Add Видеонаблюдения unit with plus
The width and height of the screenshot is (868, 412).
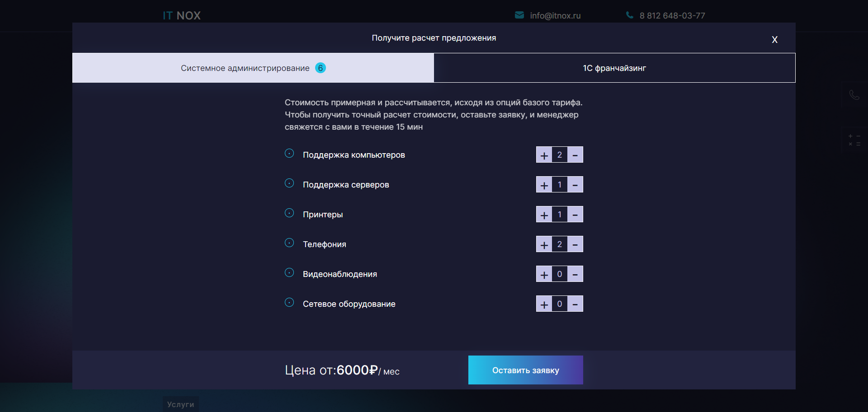(544, 274)
